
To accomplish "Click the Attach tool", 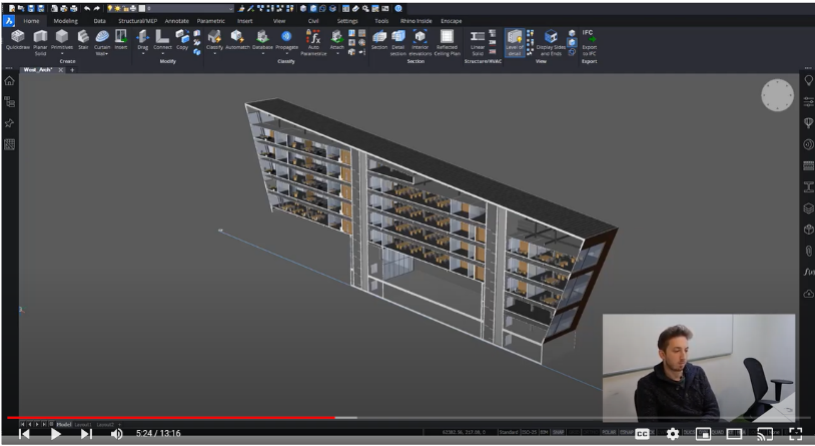I will 337,41.
